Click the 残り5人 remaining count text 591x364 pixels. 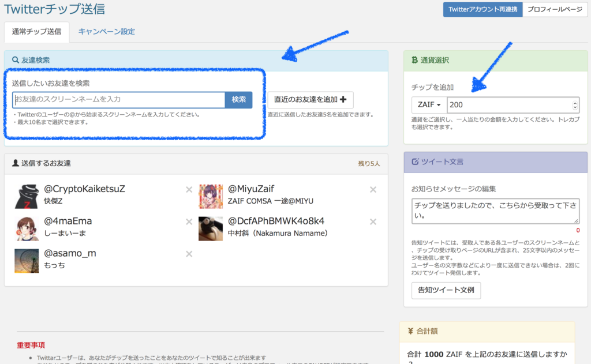click(x=369, y=163)
